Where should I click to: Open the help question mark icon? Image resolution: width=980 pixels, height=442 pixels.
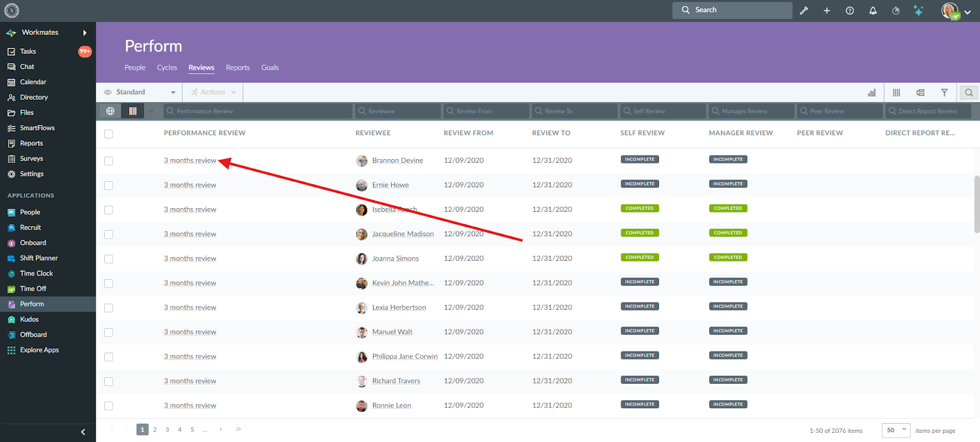pos(850,10)
